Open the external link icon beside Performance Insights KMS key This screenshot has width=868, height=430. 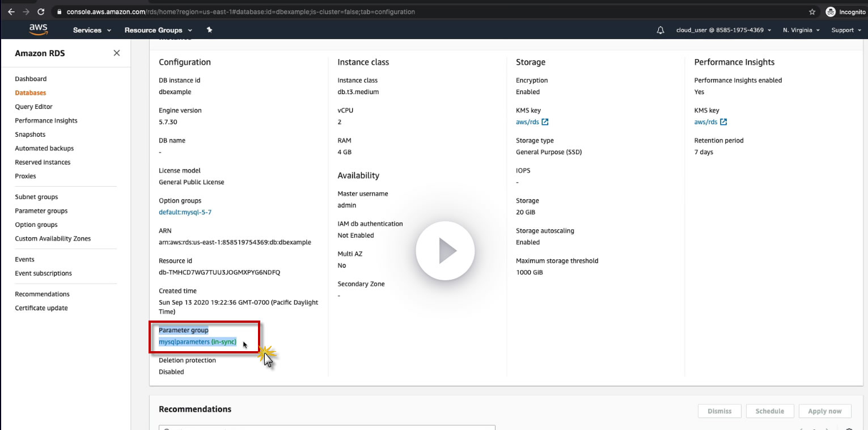[723, 122]
